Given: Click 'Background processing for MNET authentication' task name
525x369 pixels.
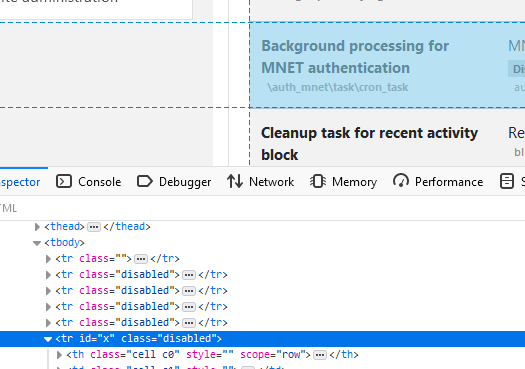Looking at the screenshot, I should click(x=355, y=57).
